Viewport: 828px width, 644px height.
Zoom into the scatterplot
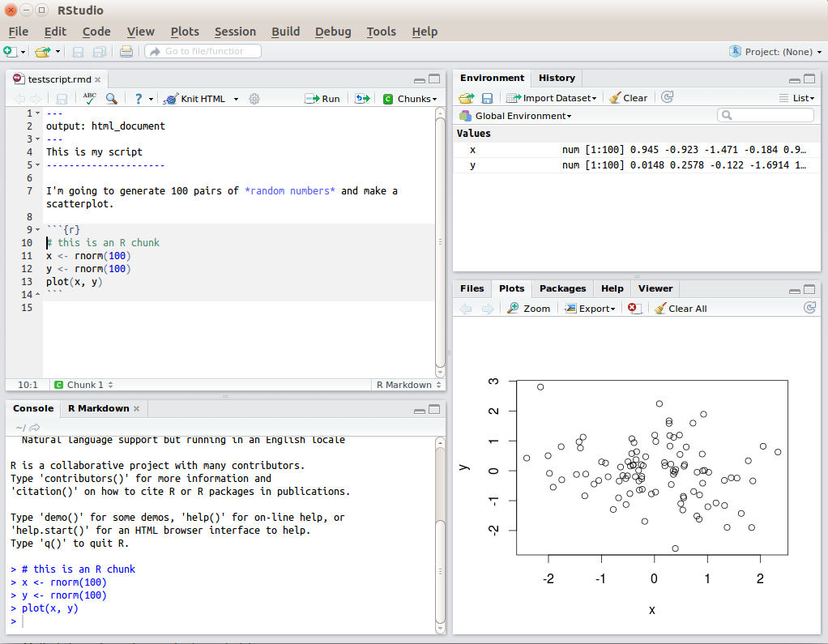[528, 308]
